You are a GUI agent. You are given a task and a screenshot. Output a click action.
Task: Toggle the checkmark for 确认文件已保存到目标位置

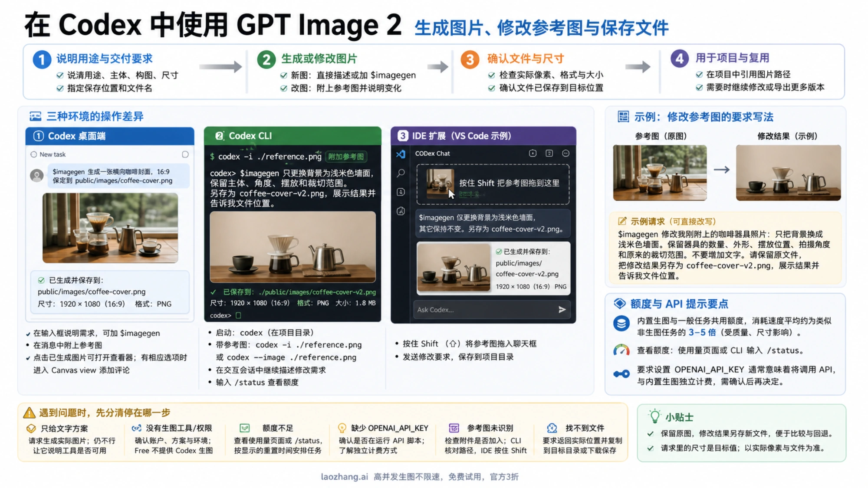coord(491,88)
